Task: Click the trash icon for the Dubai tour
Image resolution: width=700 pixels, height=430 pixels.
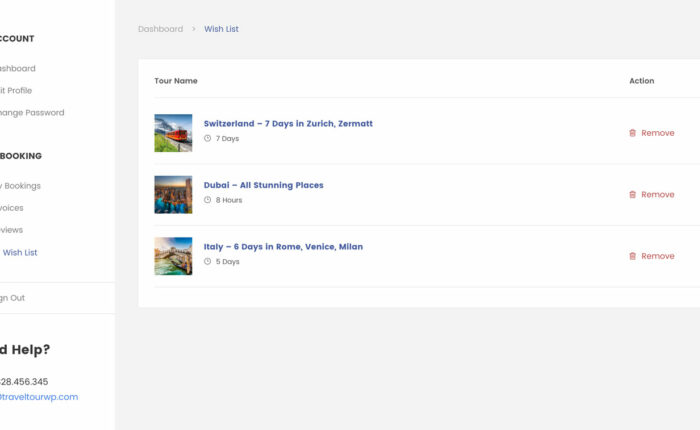Action: click(632, 195)
